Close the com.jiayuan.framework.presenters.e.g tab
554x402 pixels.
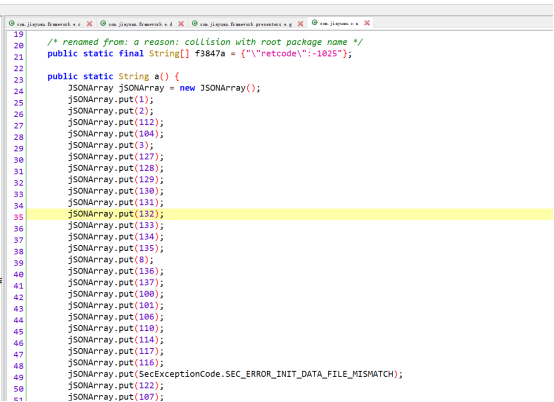(300, 24)
